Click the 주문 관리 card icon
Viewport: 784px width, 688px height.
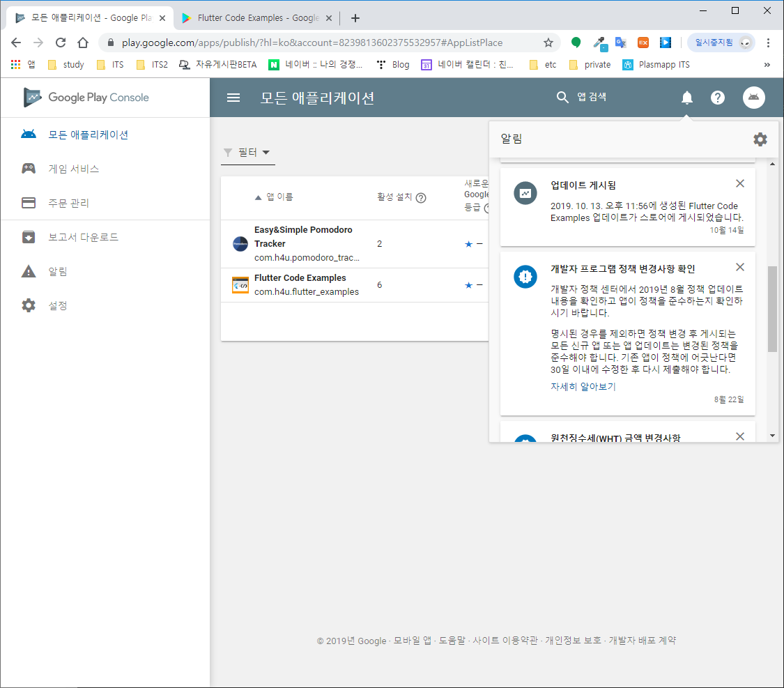tap(29, 203)
